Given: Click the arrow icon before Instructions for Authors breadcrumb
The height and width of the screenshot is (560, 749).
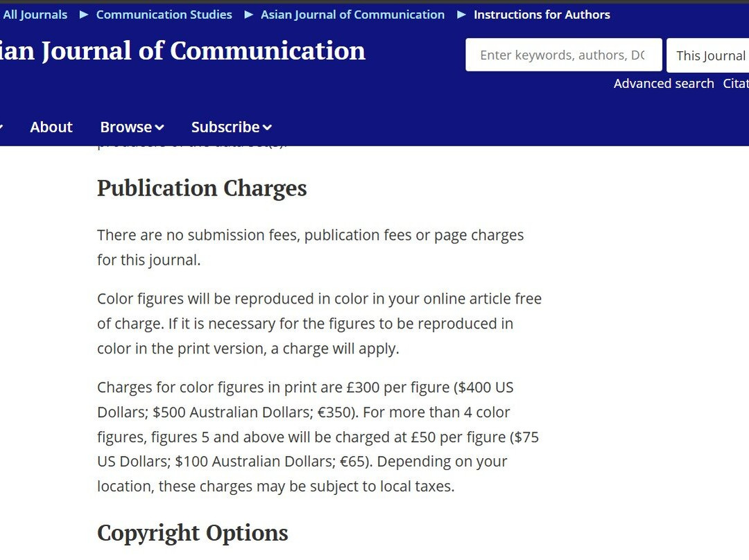Looking at the screenshot, I should [461, 15].
